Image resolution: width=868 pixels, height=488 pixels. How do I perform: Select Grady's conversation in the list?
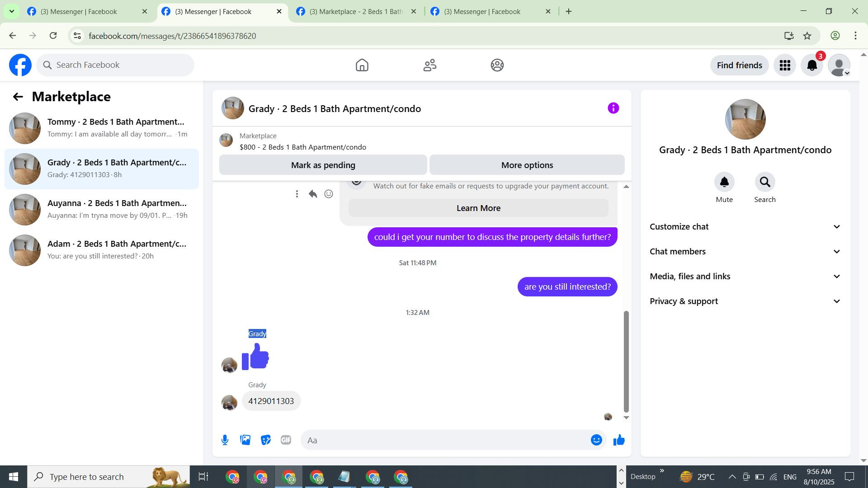(102, 169)
